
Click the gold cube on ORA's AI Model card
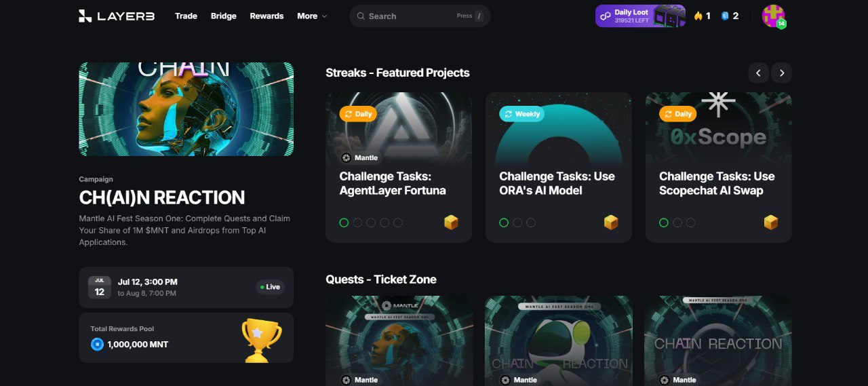pos(611,223)
